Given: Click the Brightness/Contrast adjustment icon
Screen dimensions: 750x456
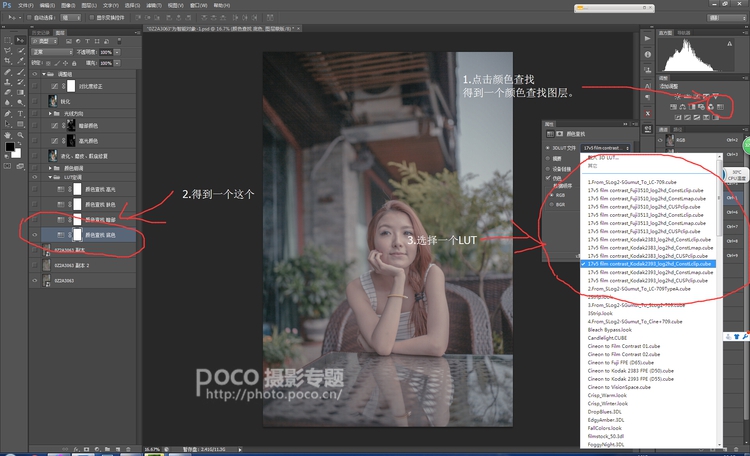Looking at the screenshot, I should coord(678,96).
